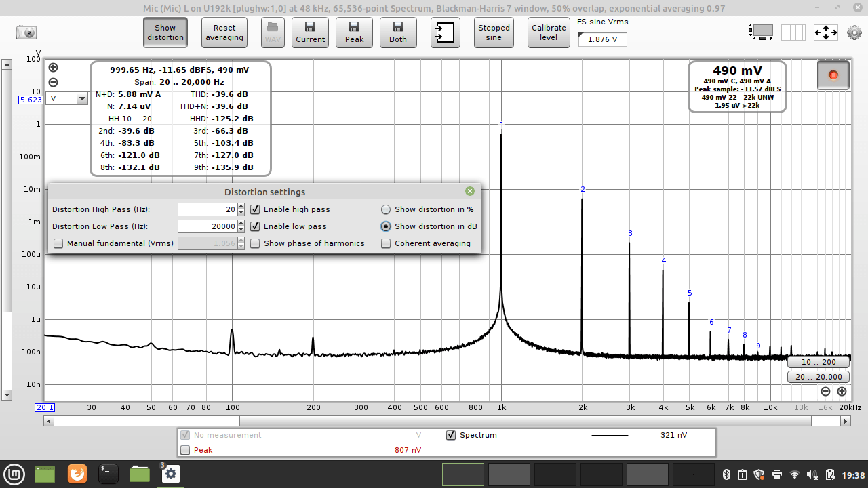Open the V axis units dropdown

[x=83, y=98]
